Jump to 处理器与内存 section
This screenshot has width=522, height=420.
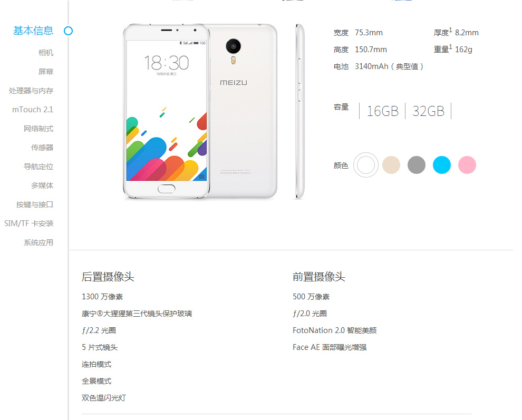pos(31,91)
